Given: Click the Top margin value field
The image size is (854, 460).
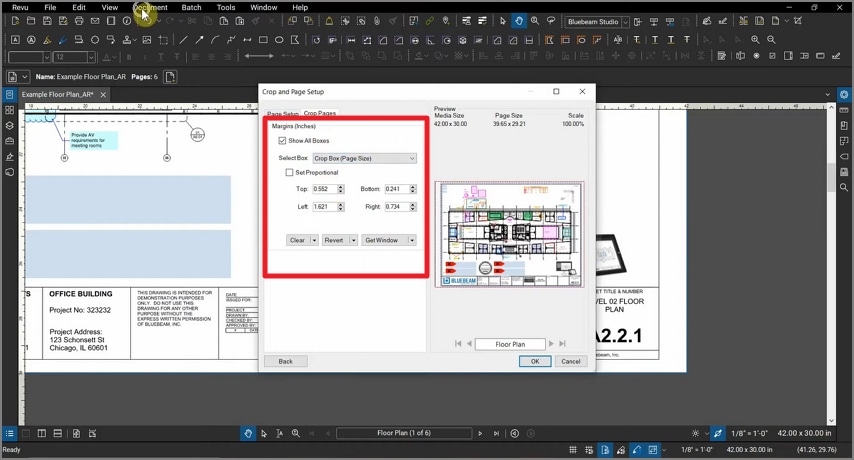Looking at the screenshot, I should (324, 189).
